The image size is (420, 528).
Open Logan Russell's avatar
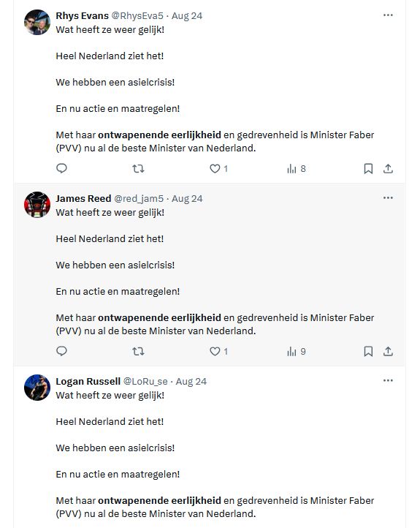(37, 388)
